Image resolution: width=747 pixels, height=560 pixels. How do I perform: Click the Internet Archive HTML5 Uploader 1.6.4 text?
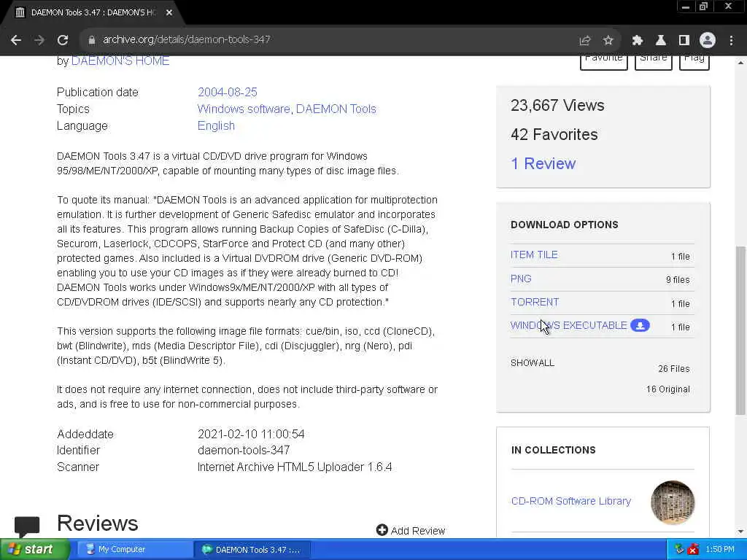(295, 467)
